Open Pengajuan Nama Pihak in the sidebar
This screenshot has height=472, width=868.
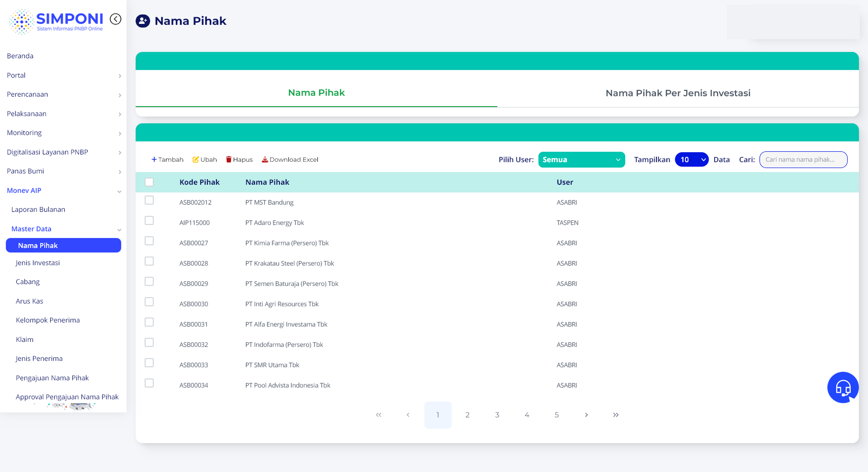[52, 378]
